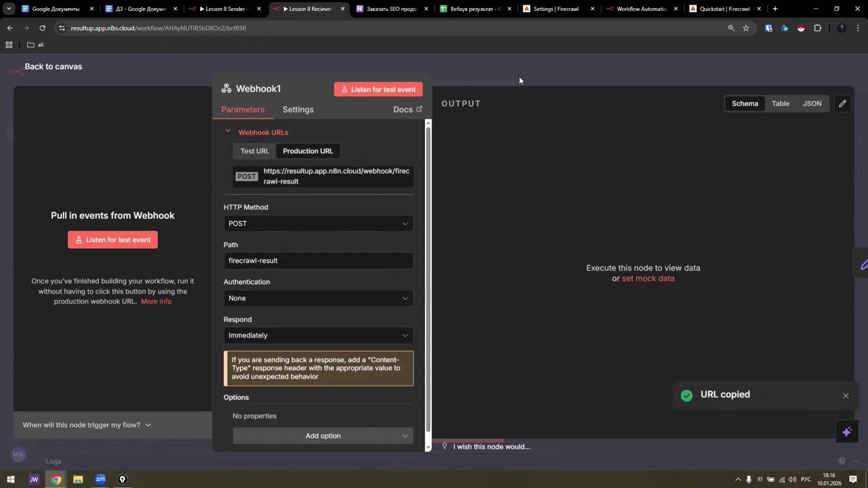This screenshot has width=868, height=488.
Task: Click the AI sparkle assistant icon
Action: 846,432
